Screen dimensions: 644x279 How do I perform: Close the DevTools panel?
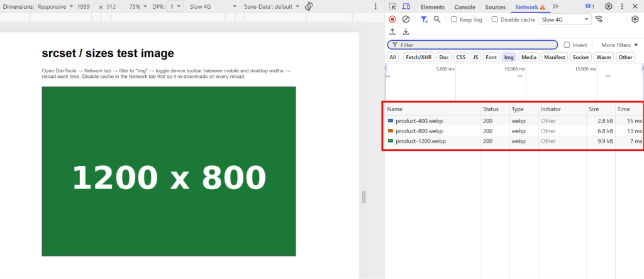coord(635,6)
